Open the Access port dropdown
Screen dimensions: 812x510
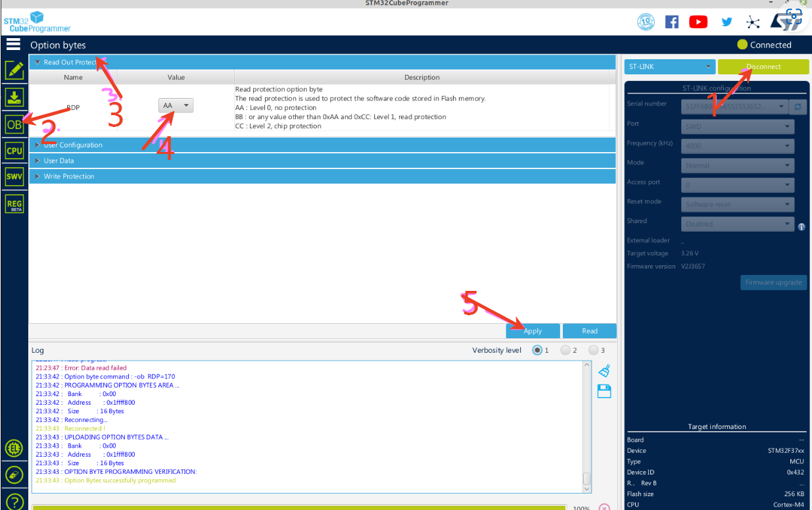[738, 185]
